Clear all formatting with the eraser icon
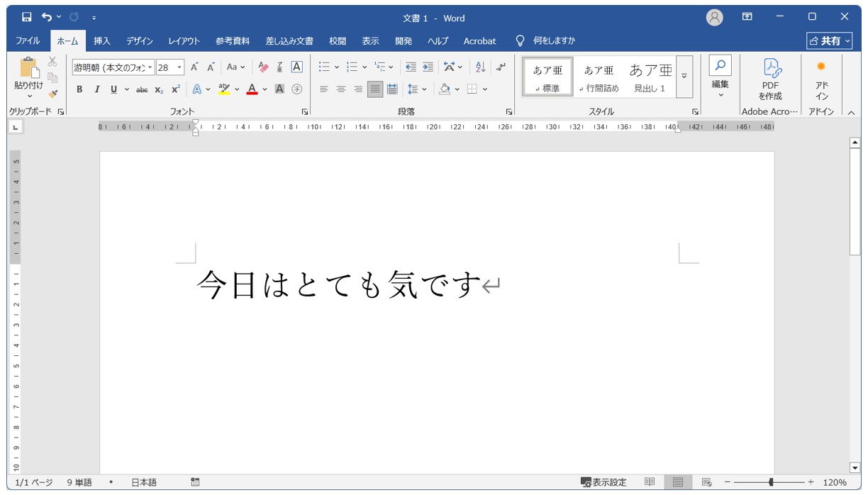Viewport: 868px width, 495px height. coord(264,67)
